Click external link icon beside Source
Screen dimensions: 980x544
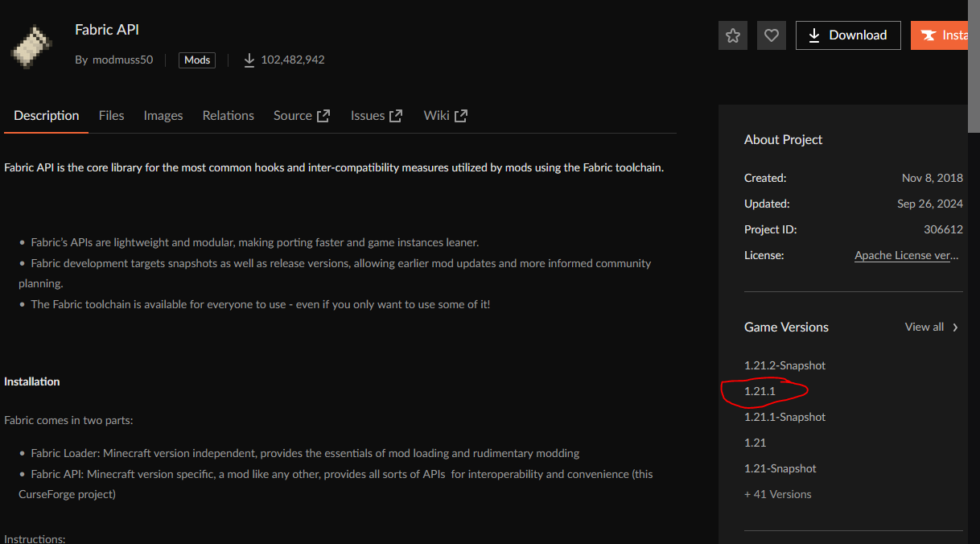(323, 116)
